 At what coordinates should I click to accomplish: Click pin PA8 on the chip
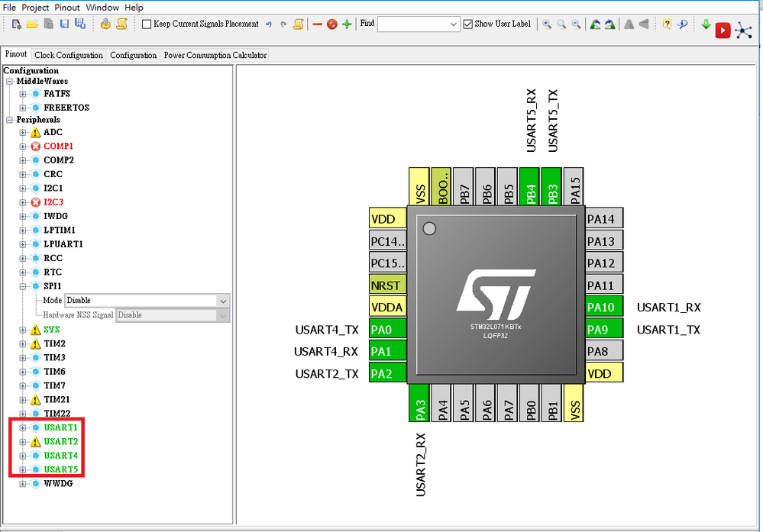coord(604,351)
